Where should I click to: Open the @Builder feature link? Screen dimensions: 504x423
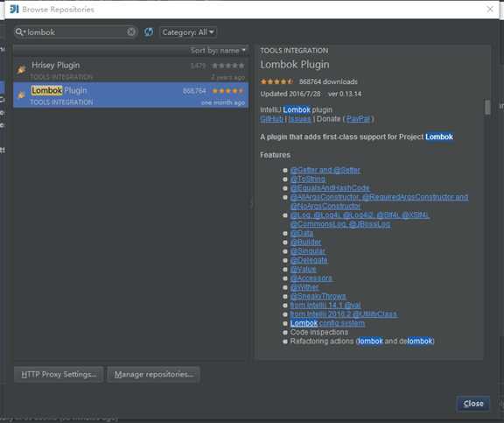(x=305, y=242)
